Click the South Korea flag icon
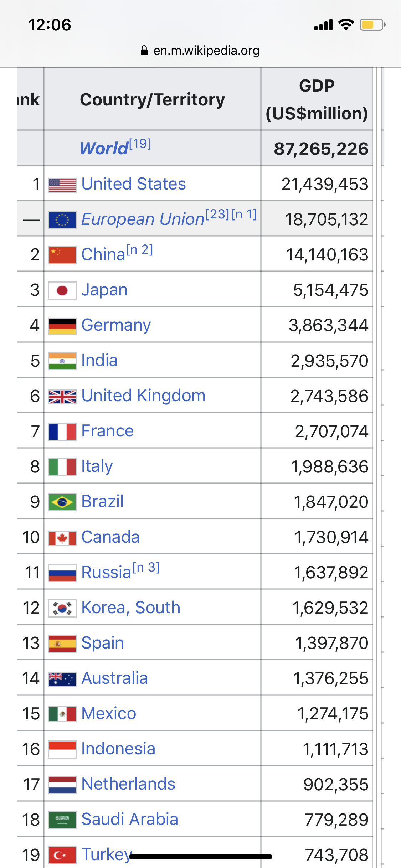The width and height of the screenshot is (401, 868). (x=62, y=608)
